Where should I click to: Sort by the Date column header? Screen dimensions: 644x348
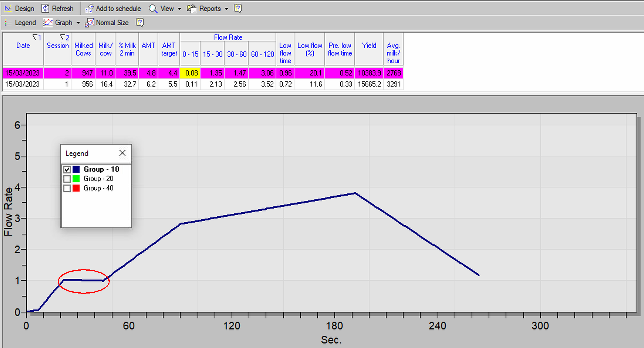pyautogui.click(x=23, y=45)
